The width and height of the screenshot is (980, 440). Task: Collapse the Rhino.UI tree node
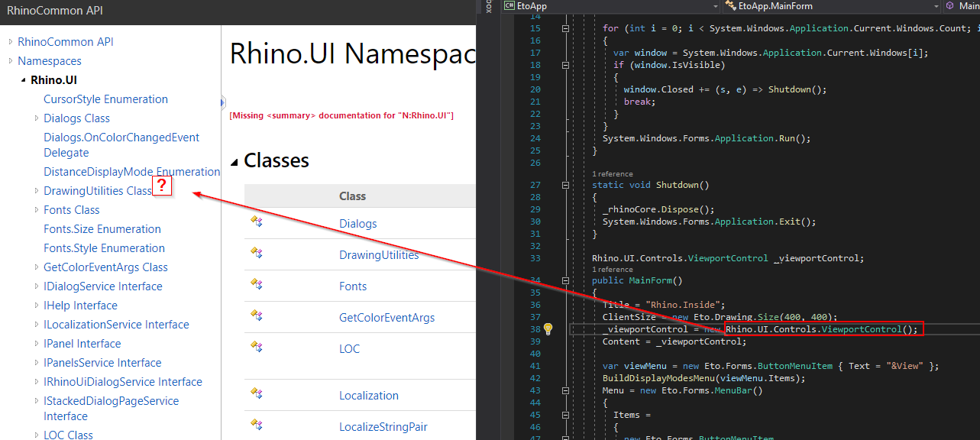[23, 80]
